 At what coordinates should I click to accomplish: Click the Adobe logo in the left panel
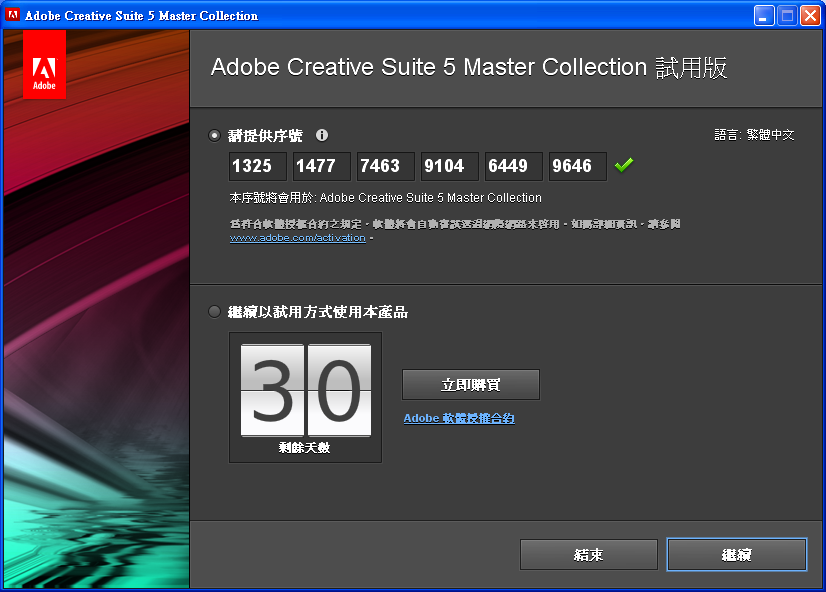pyautogui.click(x=44, y=64)
